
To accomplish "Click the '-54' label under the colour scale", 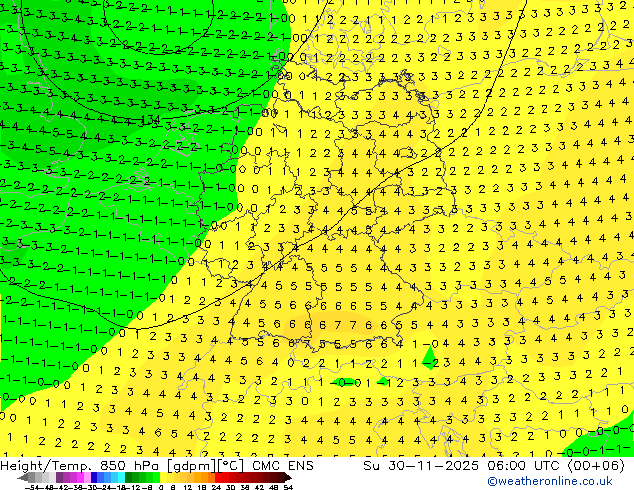I will (x=32, y=487).
